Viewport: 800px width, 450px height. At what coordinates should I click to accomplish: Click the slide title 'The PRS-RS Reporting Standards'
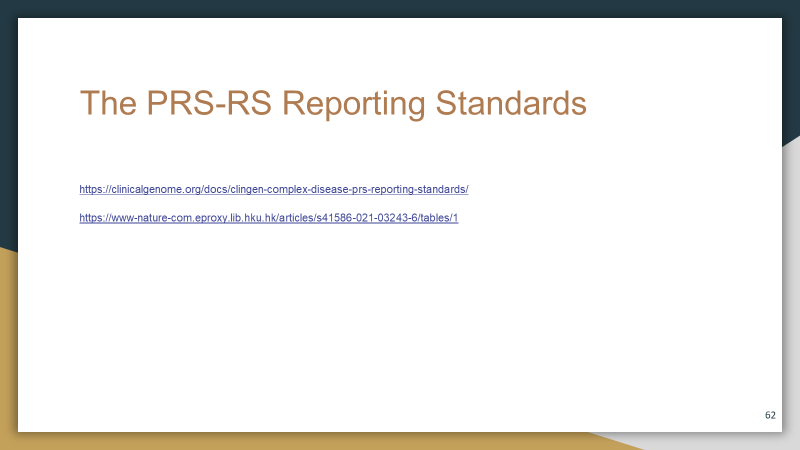pos(332,104)
